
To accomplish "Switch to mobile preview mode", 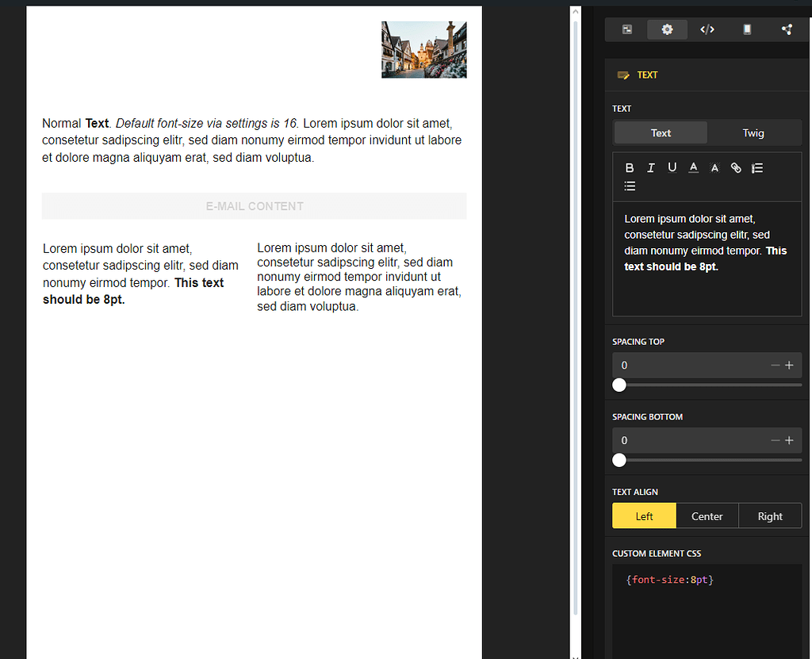I will click(x=746, y=29).
